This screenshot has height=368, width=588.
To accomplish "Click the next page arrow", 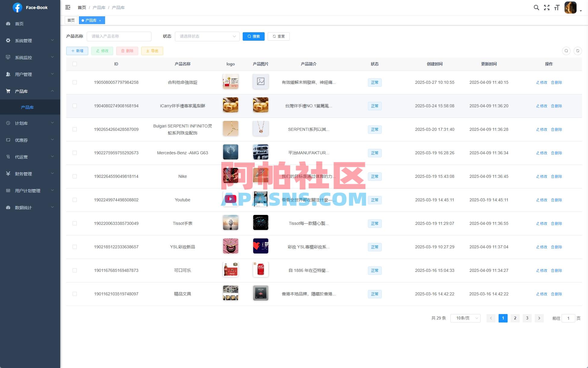I will pos(539,318).
